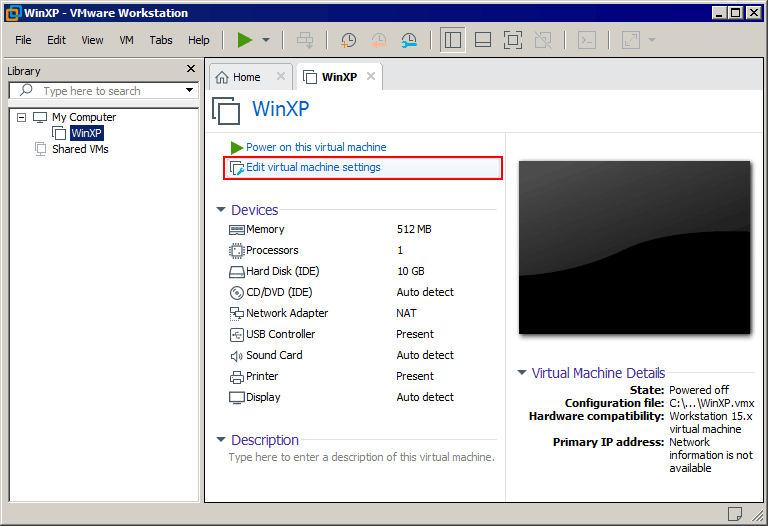This screenshot has width=768, height=526.
Task: Select Shared VMs in the Library
Action: pyautogui.click(x=80, y=149)
